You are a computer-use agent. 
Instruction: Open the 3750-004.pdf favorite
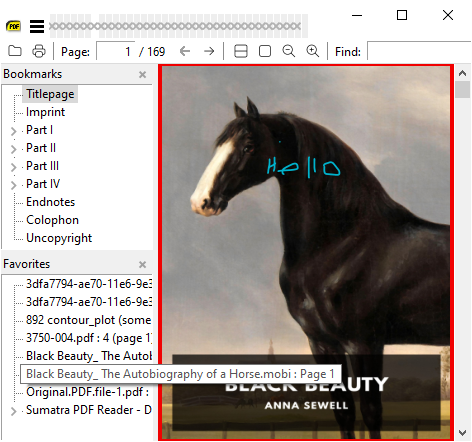pos(89,338)
